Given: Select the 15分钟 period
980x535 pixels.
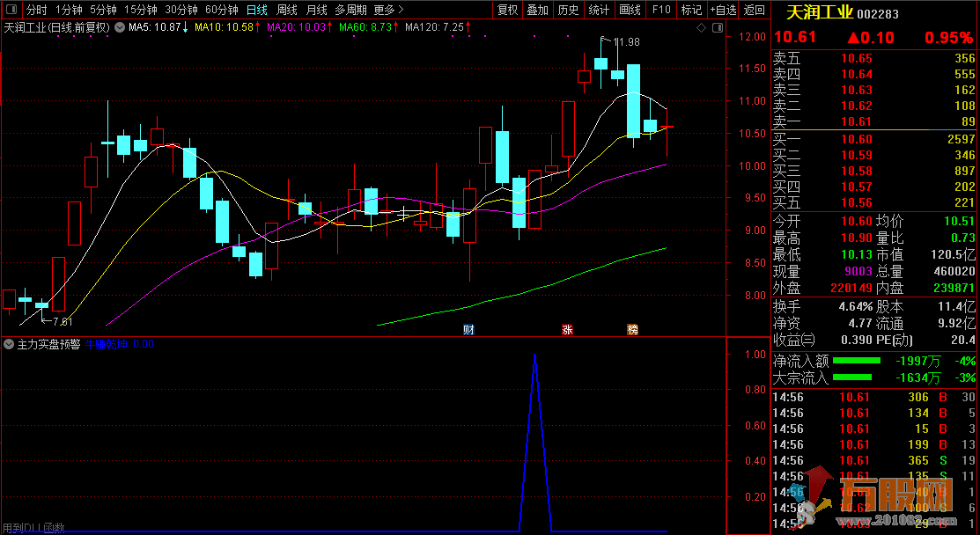Looking at the screenshot, I should 141,10.
